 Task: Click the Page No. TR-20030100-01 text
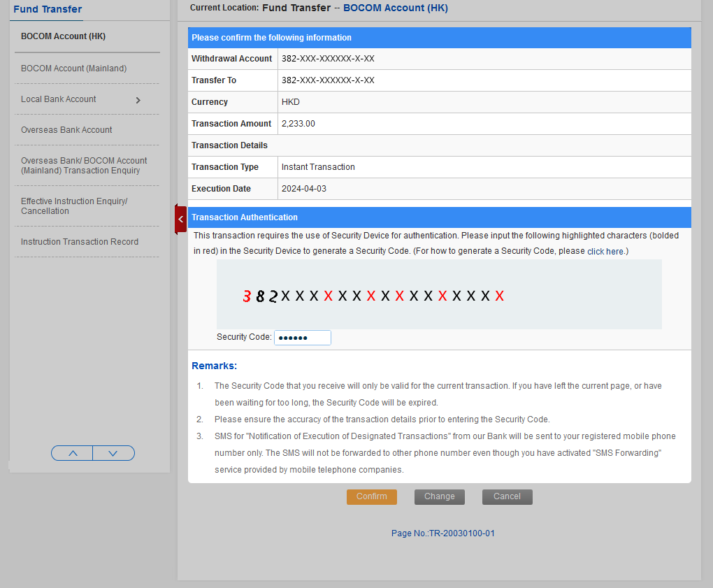(x=443, y=533)
